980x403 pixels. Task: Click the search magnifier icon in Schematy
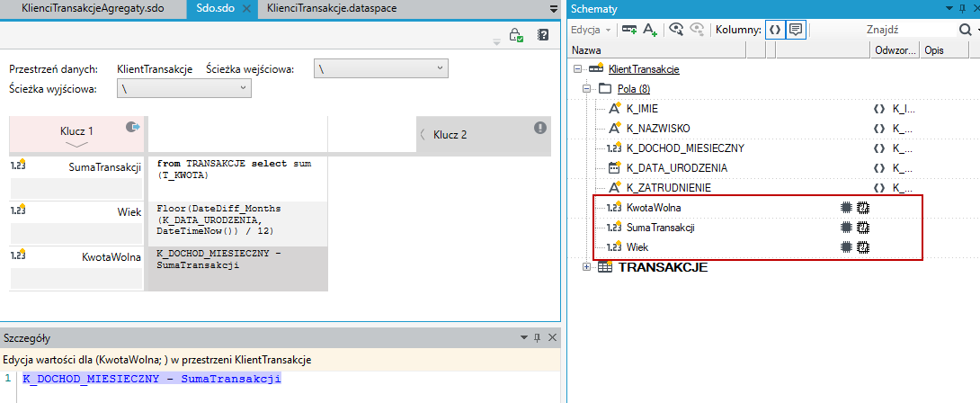point(965,30)
